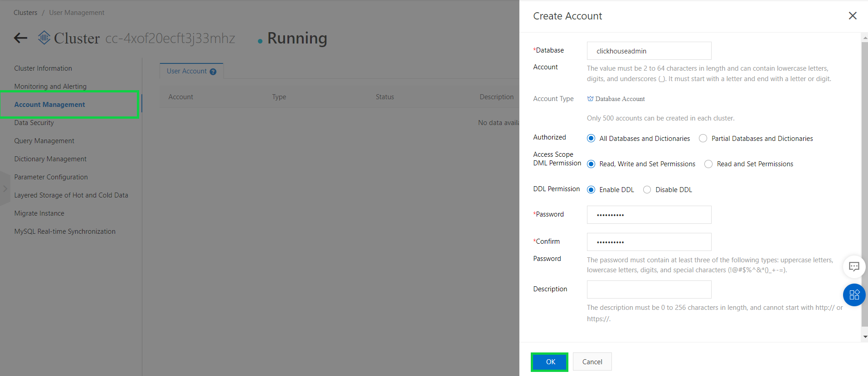Click the Password input field

pos(649,215)
